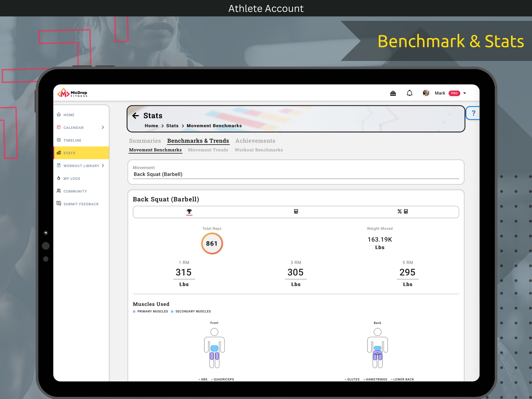532x399 pixels.
Task: Click the 5 RM value 295
Action: point(407,272)
